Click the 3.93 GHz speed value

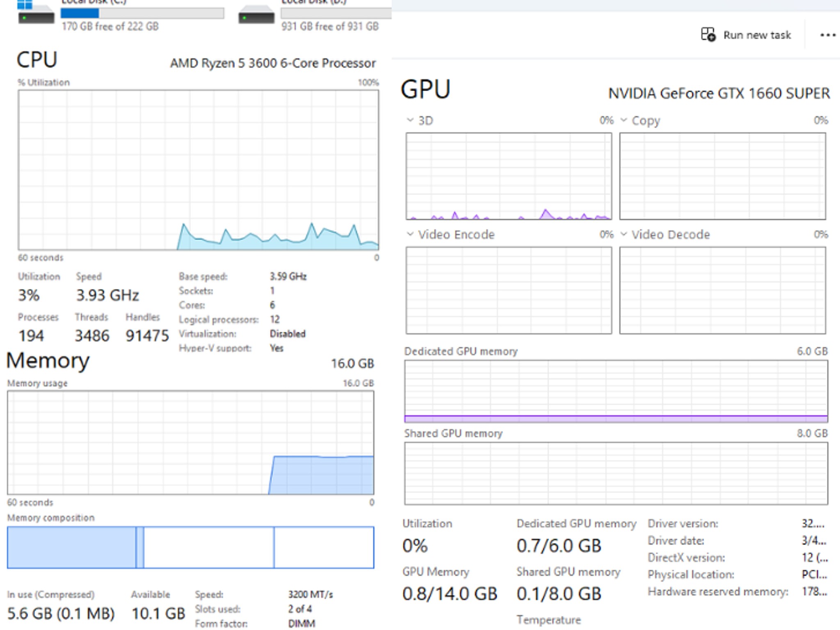point(107,295)
